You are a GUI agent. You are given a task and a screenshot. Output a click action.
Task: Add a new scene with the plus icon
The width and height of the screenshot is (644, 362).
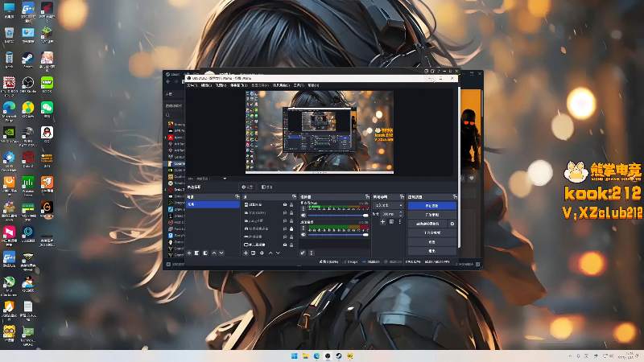pyautogui.click(x=189, y=253)
